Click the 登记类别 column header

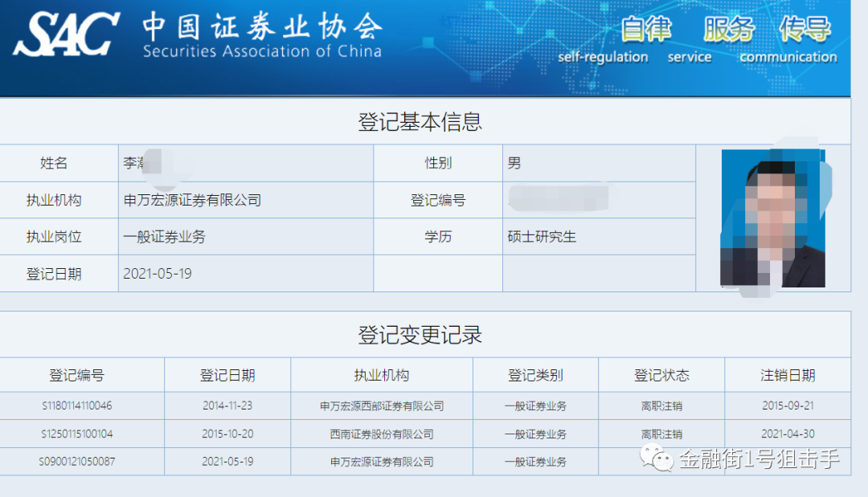pos(535,376)
